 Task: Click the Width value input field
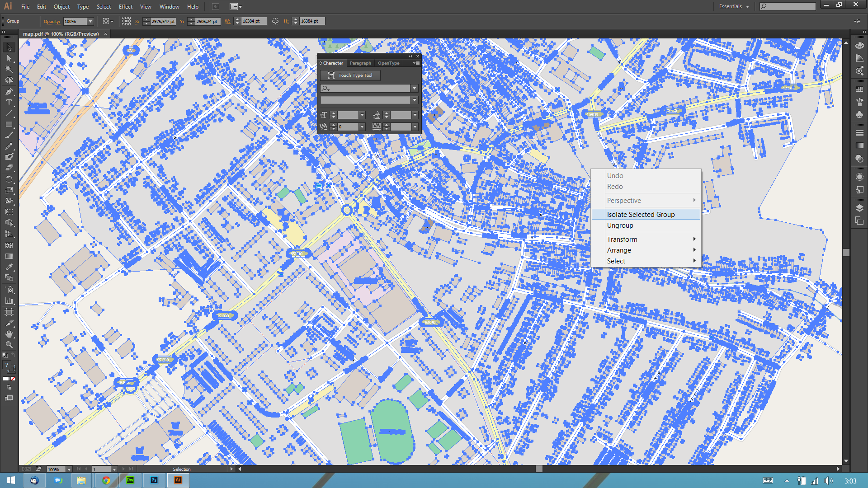[x=254, y=21]
